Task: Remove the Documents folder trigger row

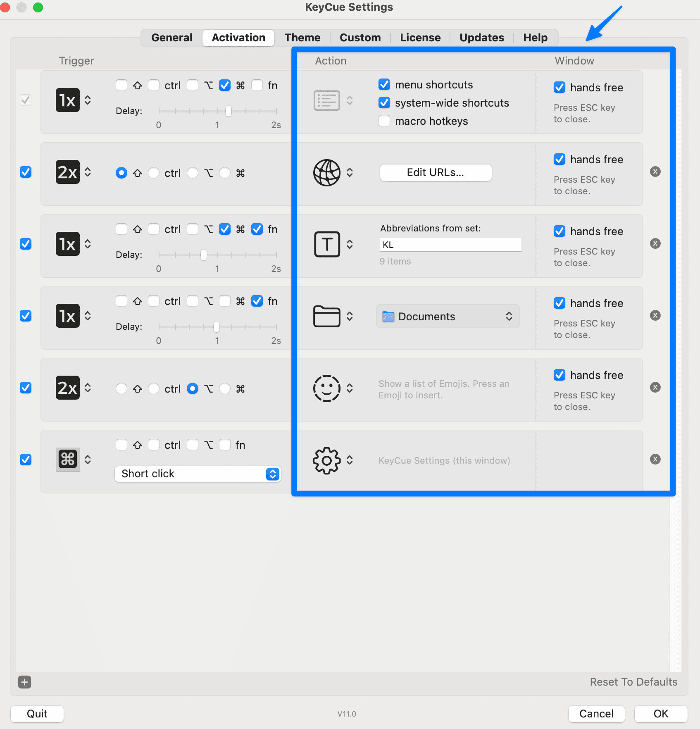Action: pyautogui.click(x=655, y=315)
